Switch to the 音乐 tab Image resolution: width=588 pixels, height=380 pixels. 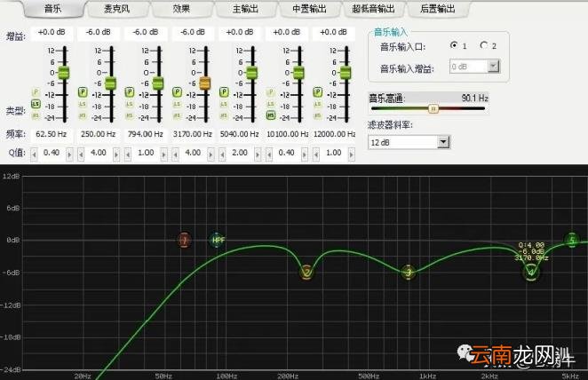pos(53,9)
